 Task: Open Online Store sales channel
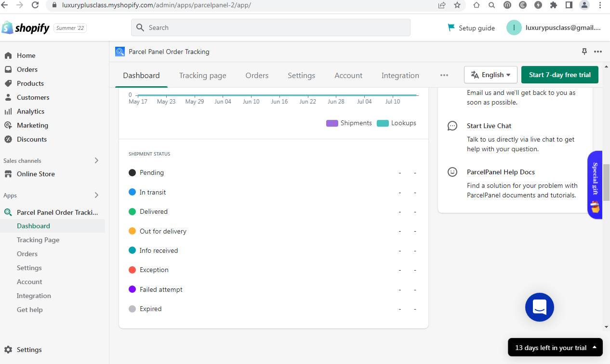tap(36, 174)
